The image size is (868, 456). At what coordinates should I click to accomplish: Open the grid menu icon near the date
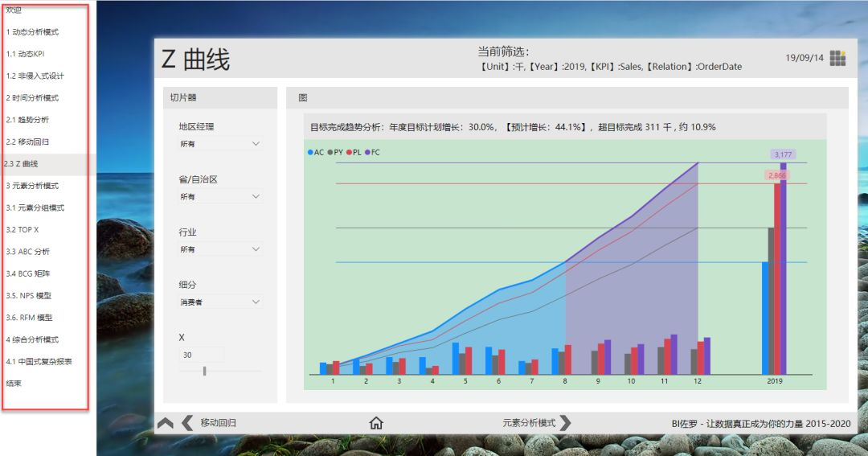837,58
